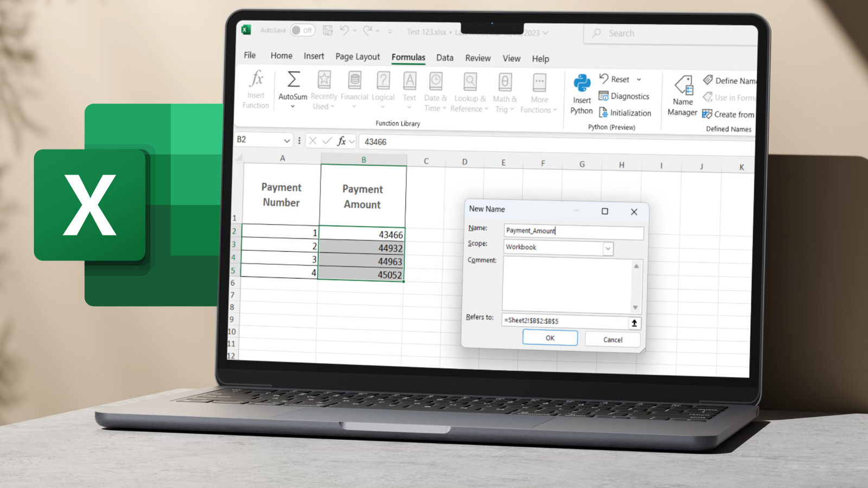Click the Refers to field
Screen dimensions: 868x488
565,321
